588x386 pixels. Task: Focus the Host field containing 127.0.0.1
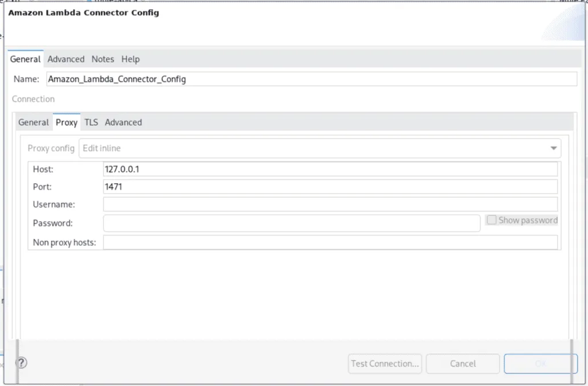330,169
